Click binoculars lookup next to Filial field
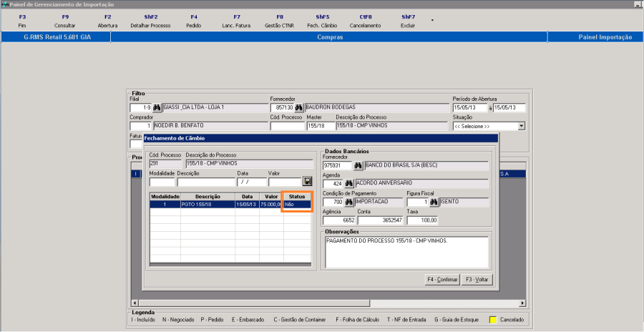This screenshot has width=644, height=332. [157, 108]
